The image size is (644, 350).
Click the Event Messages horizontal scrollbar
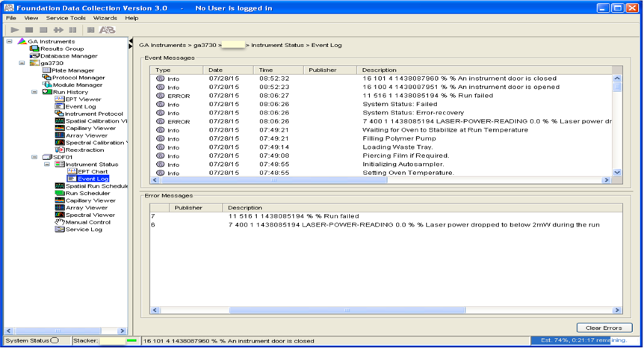coord(329,180)
